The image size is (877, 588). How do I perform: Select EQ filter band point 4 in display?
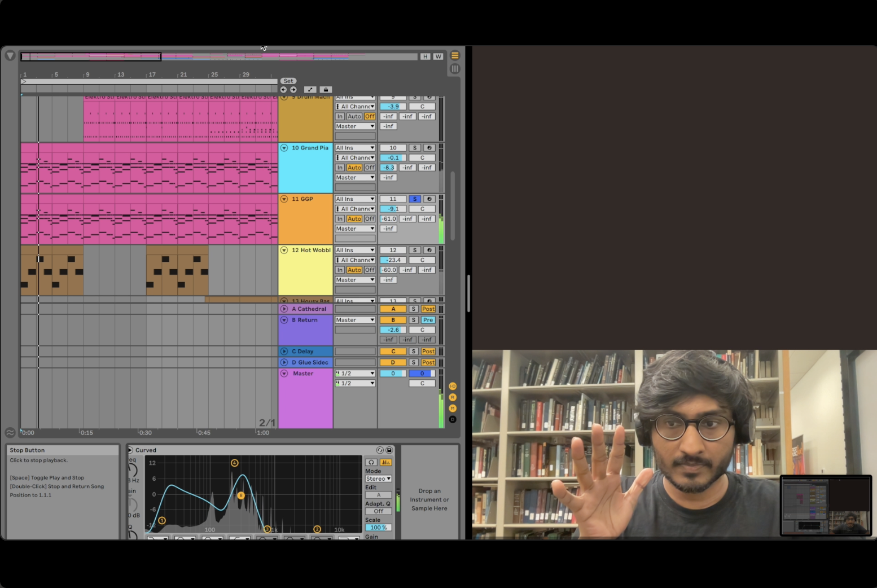click(234, 463)
